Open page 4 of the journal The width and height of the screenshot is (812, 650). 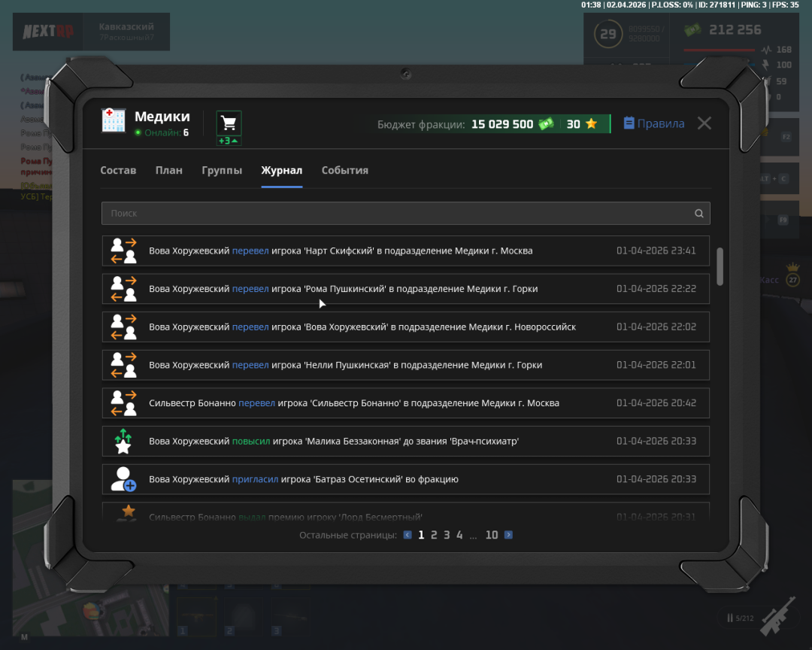pos(459,534)
